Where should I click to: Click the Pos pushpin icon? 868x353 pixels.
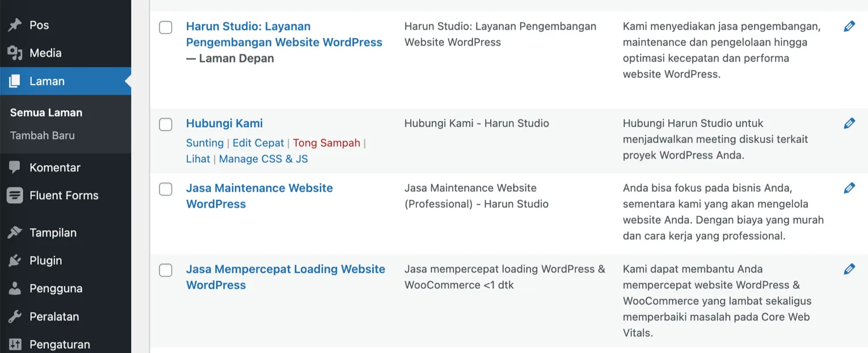[x=15, y=25]
